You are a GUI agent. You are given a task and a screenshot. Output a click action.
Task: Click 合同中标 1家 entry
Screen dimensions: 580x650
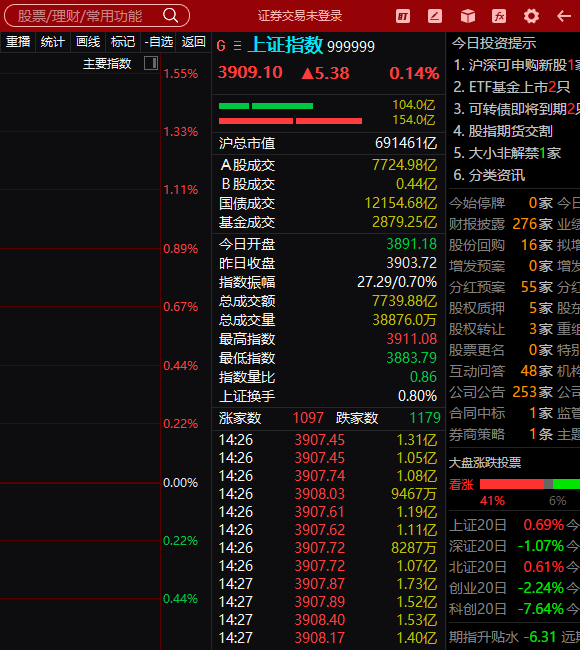coord(501,413)
